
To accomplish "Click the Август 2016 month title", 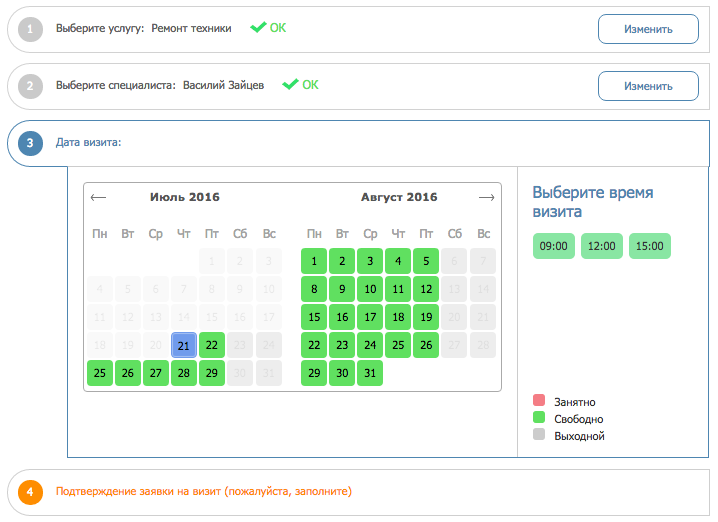I will click(399, 197).
